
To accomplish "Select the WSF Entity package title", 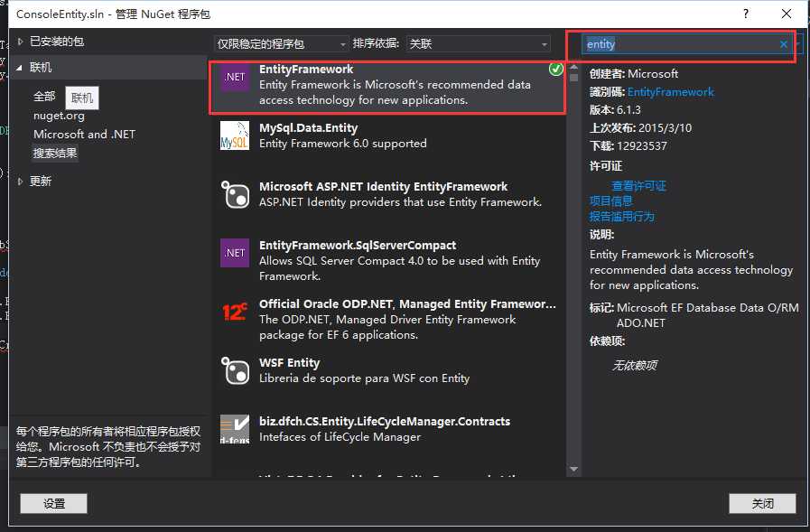I will tap(289, 362).
